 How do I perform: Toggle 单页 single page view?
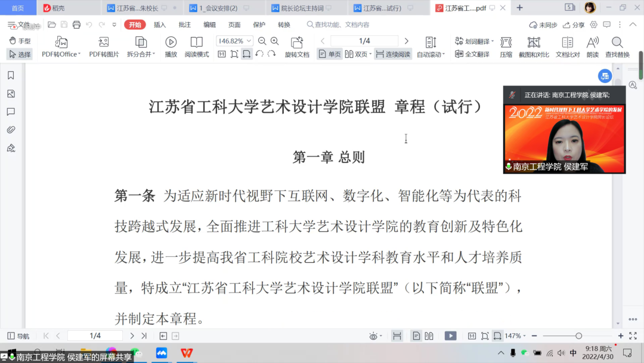coord(329,54)
